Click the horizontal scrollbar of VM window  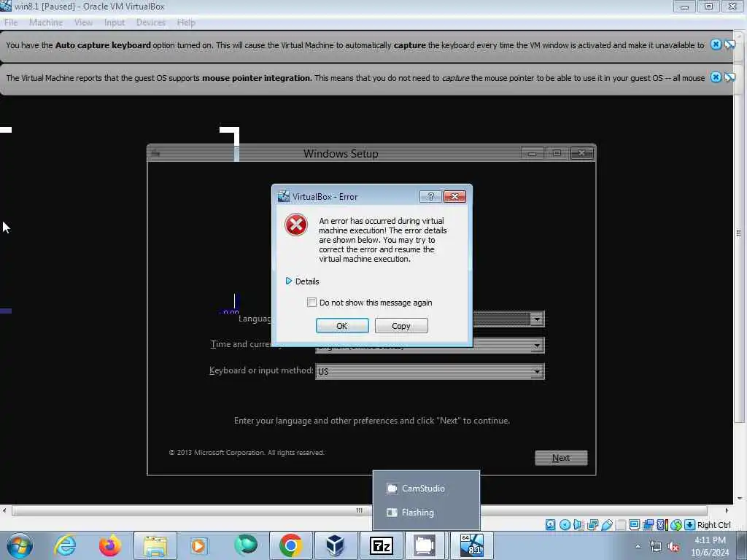pos(359,510)
